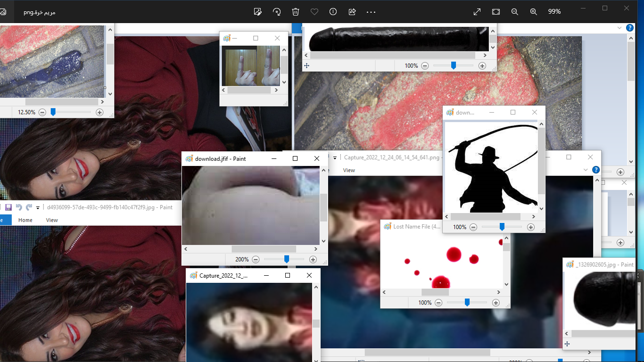
Task: Click the share icon in Photos toolbar
Action: tap(352, 12)
